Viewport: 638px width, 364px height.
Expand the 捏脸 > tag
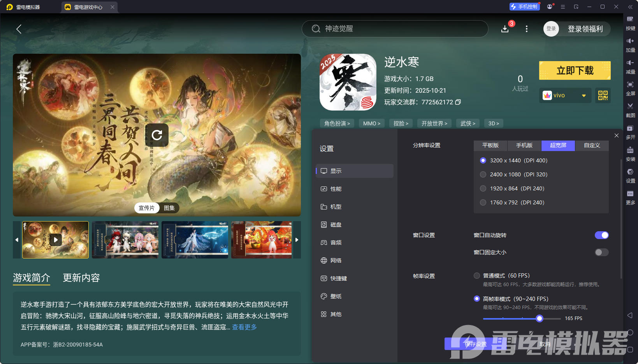pyautogui.click(x=401, y=123)
